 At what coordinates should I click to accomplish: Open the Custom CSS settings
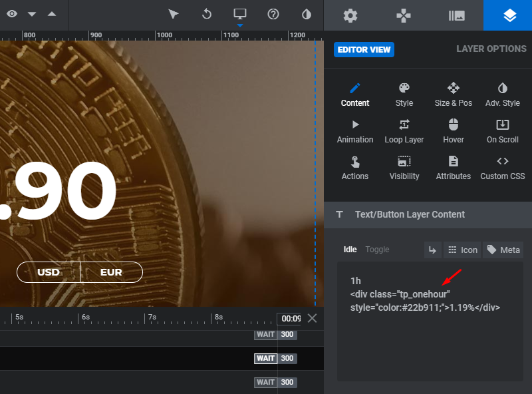[x=503, y=168]
